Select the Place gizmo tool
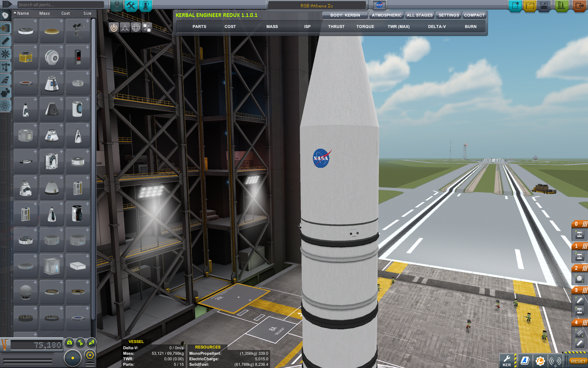The image size is (588, 368). [114, 28]
